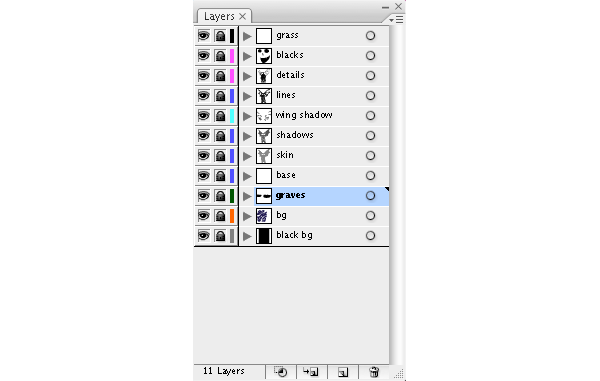
Task: Click the target circle of graves layer
Action: pyautogui.click(x=370, y=196)
